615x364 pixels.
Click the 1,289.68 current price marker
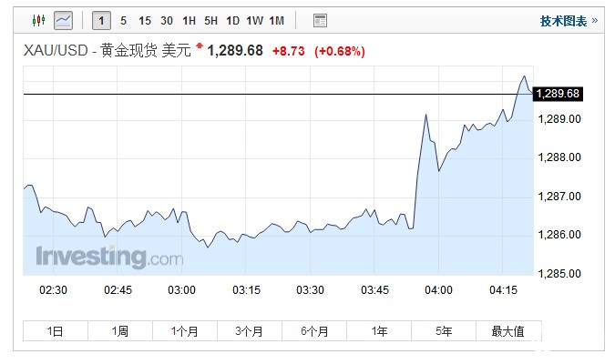(559, 94)
